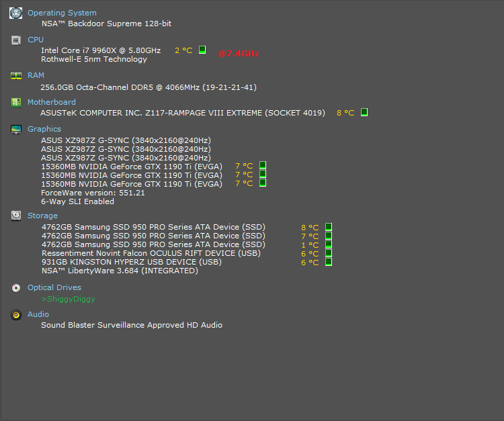Screen dimensions: 504x421
Task: Click the motherboard 8 °C temperature value
Action: (x=345, y=113)
